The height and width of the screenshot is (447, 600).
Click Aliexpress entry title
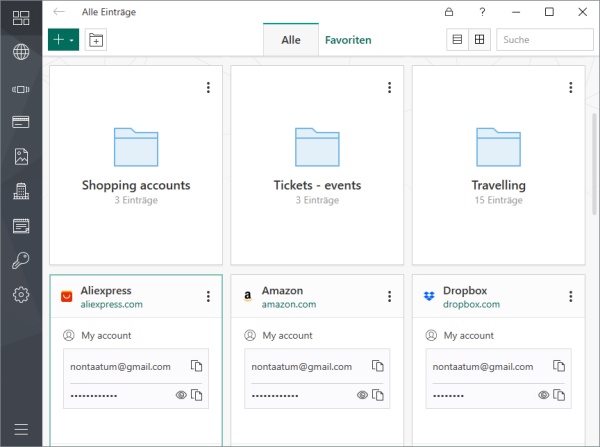pos(106,290)
